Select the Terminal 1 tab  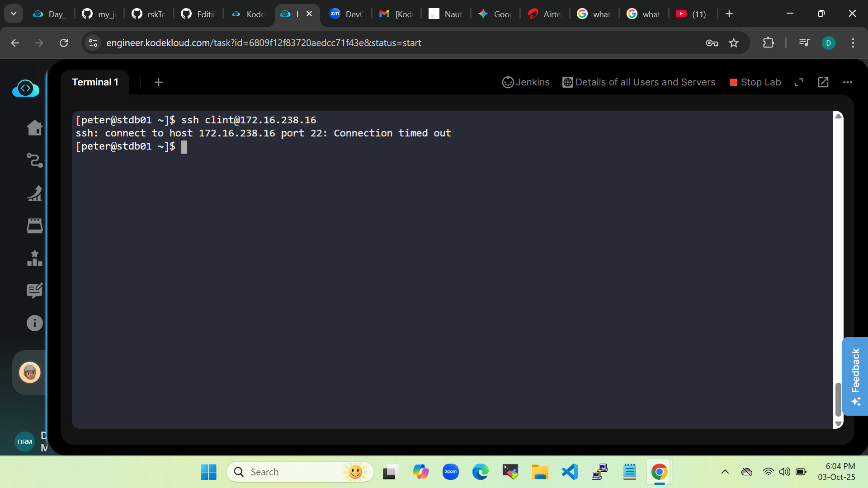tap(95, 82)
